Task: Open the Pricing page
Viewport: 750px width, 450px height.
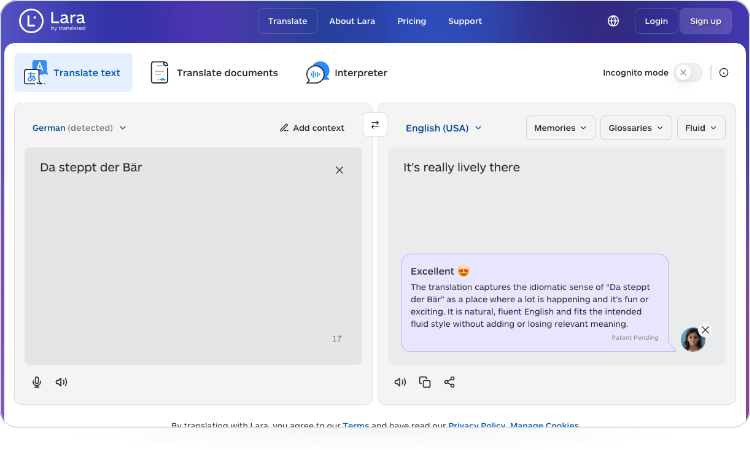Action: [x=411, y=21]
